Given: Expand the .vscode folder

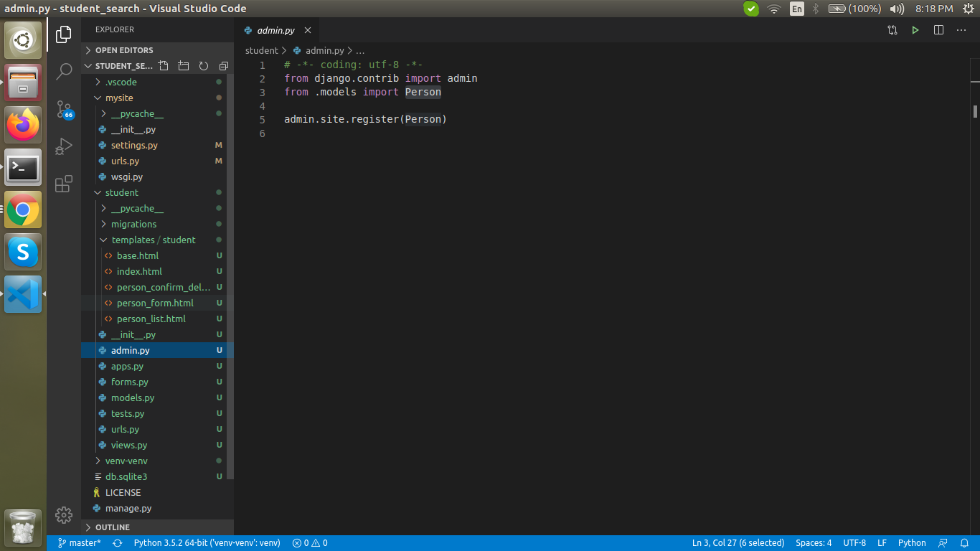Looking at the screenshot, I should coord(157,82).
